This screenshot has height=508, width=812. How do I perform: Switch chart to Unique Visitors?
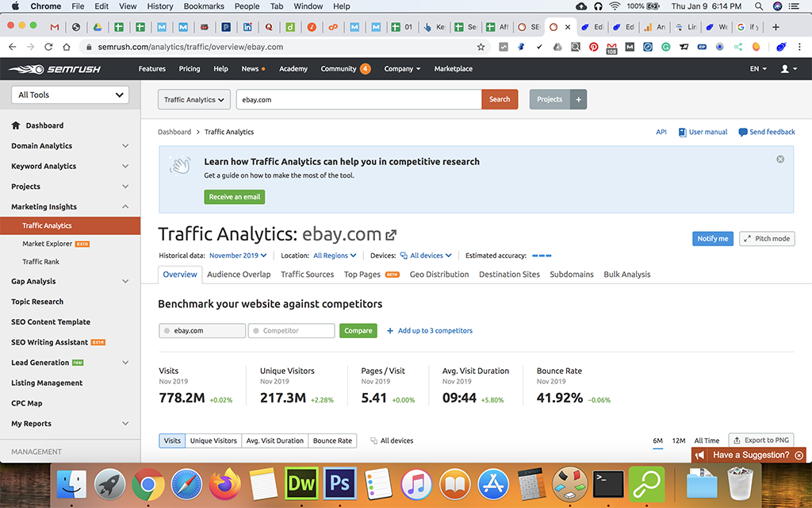coord(213,441)
